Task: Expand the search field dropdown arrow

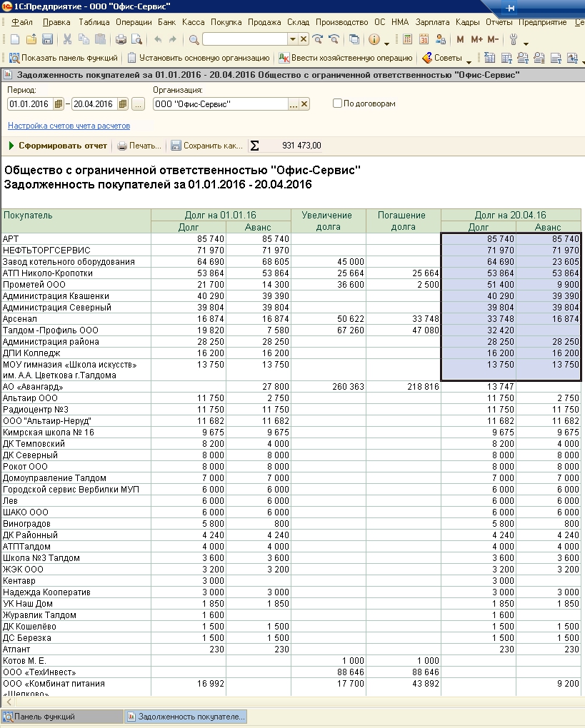Action: point(292,39)
